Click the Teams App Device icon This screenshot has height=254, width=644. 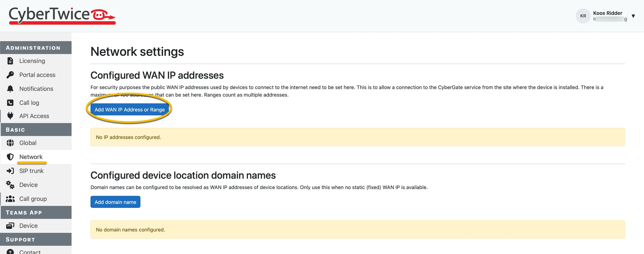pos(10,226)
